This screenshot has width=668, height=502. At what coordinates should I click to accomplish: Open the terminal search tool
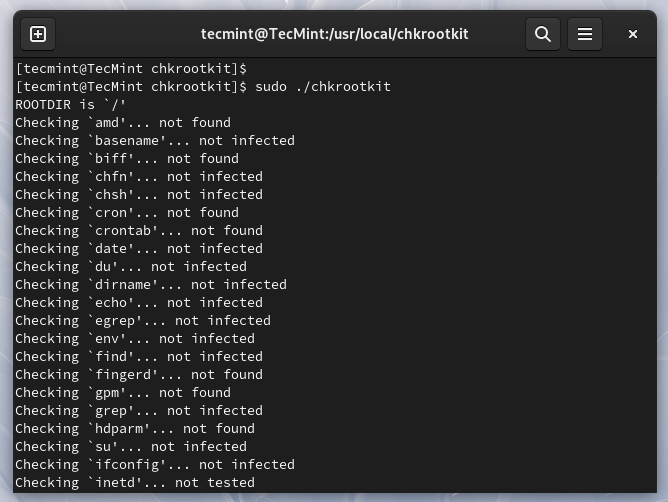(x=543, y=34)
